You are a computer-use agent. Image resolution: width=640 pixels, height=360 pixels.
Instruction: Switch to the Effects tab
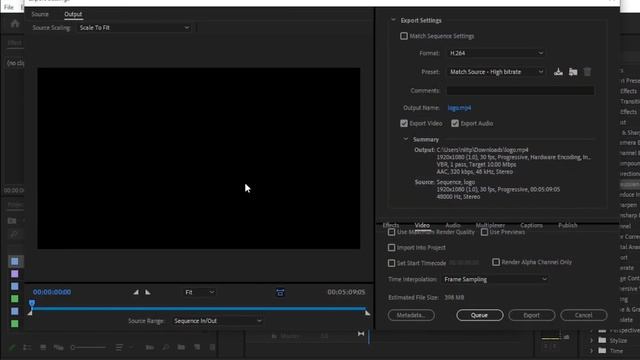(391, 225)
